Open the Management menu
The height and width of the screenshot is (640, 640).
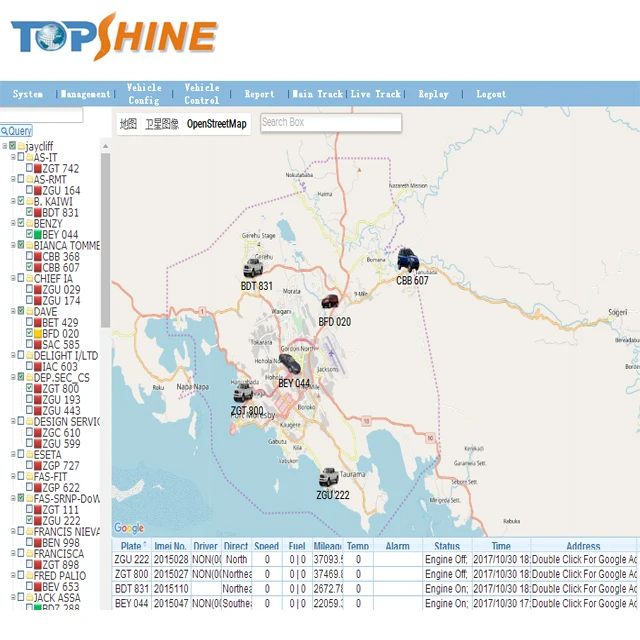85,94
